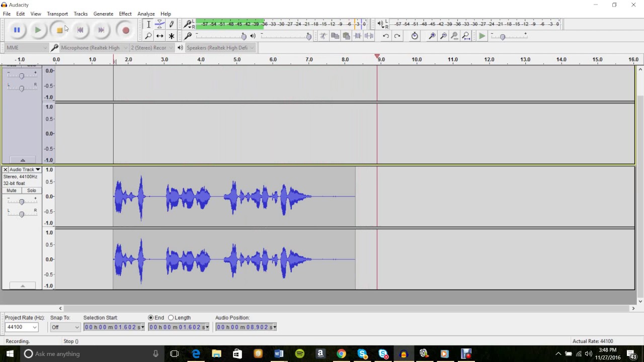Open the playback meter speaker menu

tap(381, 24)
